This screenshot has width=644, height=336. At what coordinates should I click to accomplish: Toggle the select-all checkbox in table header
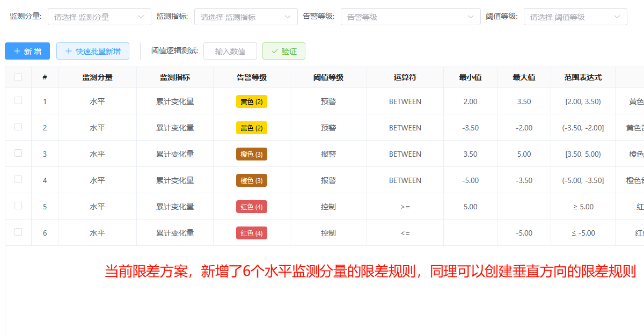pos(18,77)
